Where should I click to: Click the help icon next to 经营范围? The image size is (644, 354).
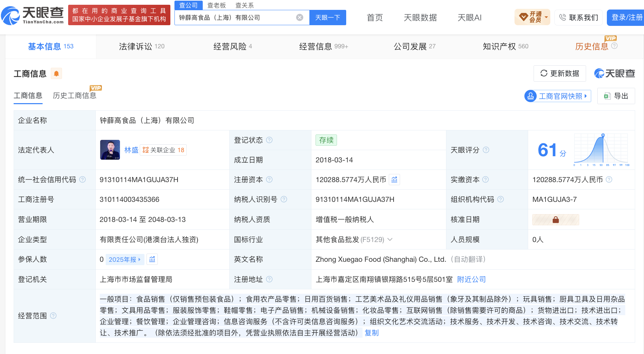tap(53, 316)
